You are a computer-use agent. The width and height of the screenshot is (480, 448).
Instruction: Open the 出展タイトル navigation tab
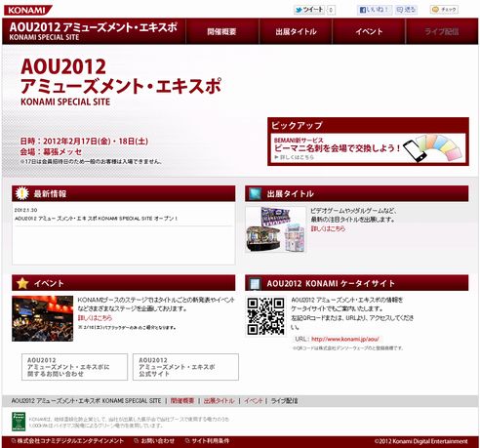point(296,31)
